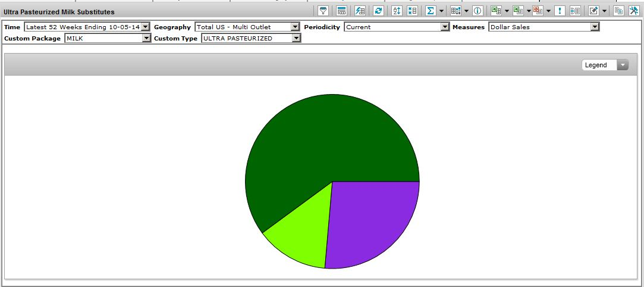Click the exclamation mark alert icon
The image size is (644, 287).
tap(560, 11)
